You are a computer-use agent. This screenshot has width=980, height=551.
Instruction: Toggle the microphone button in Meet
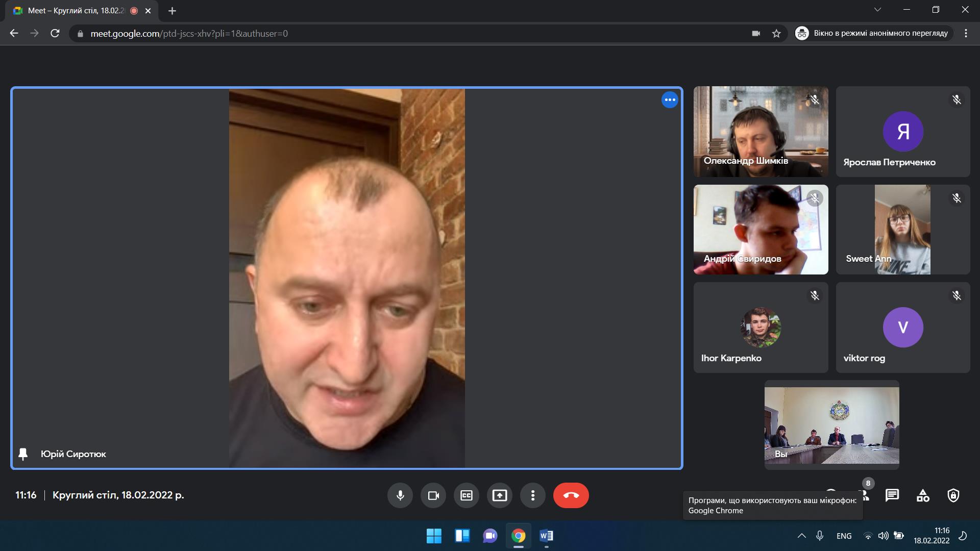pyautogui.click(x=400, y=495)
